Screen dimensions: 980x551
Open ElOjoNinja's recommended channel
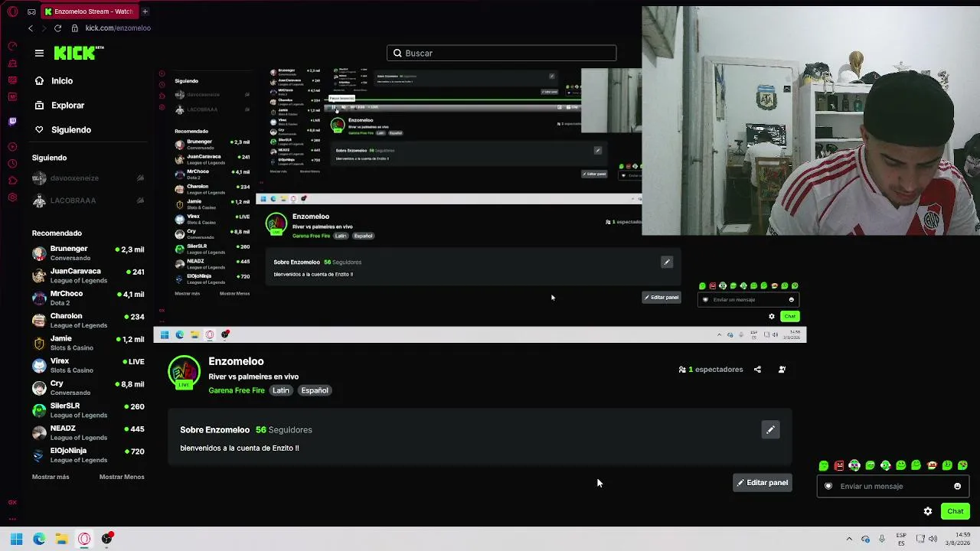(88, 455)
